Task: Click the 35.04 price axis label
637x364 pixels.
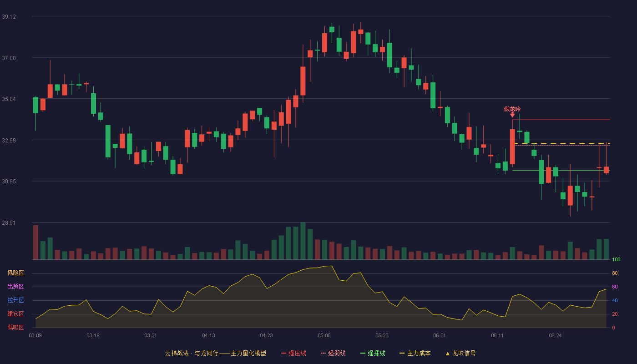Action: [x=9, y=99]
